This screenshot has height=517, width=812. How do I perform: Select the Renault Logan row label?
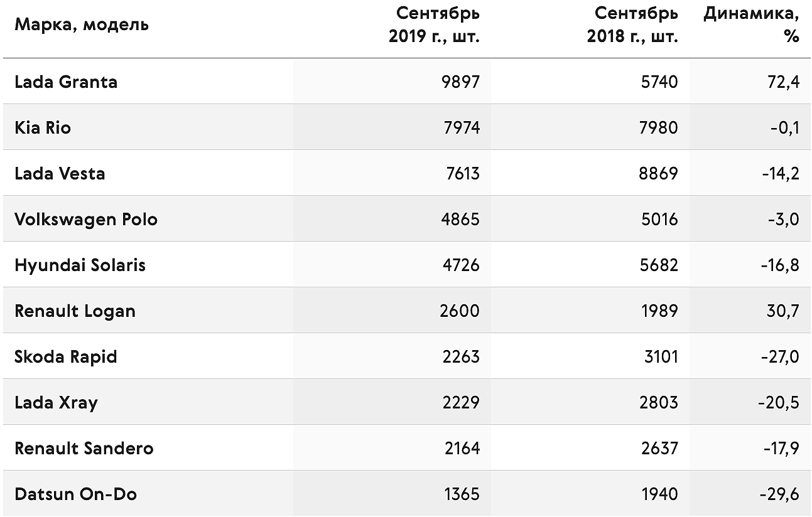click(75, 311)
